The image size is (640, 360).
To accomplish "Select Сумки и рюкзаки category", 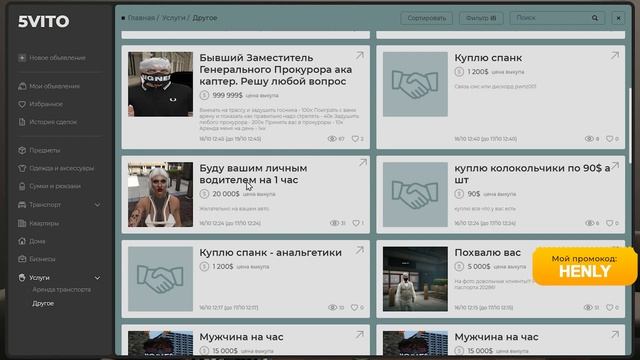I will coord(49,186).
